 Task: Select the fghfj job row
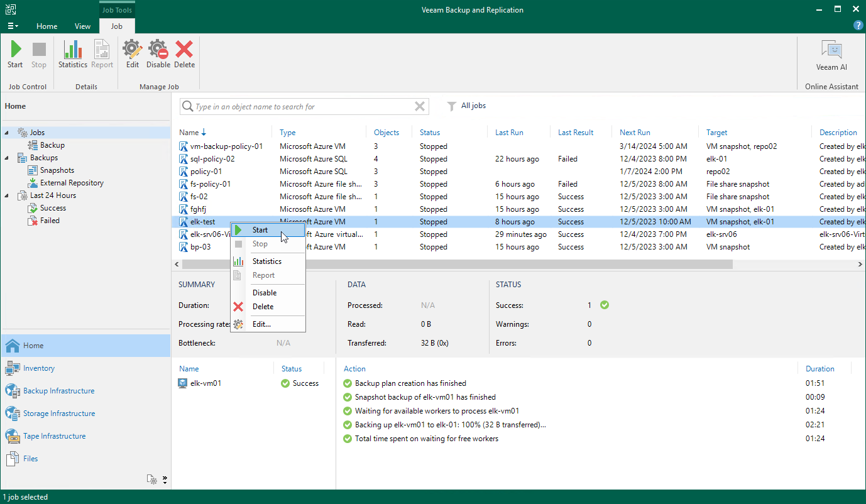tap(518, 209)
